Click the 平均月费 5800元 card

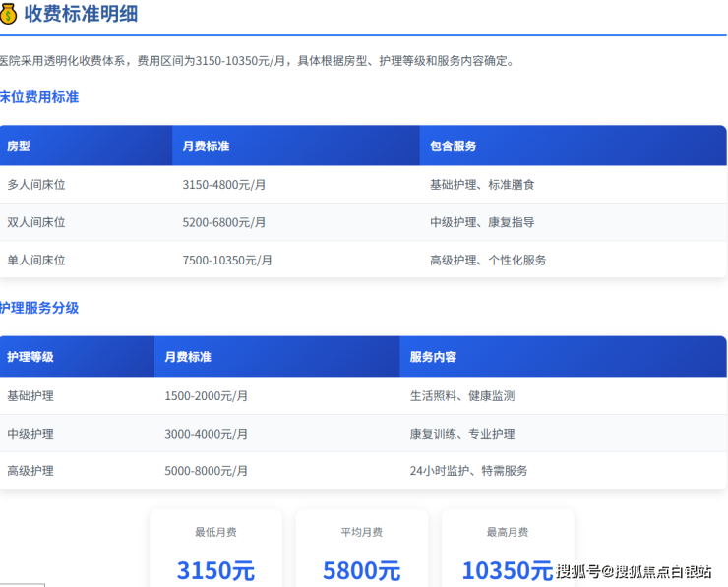coord(361,551)
